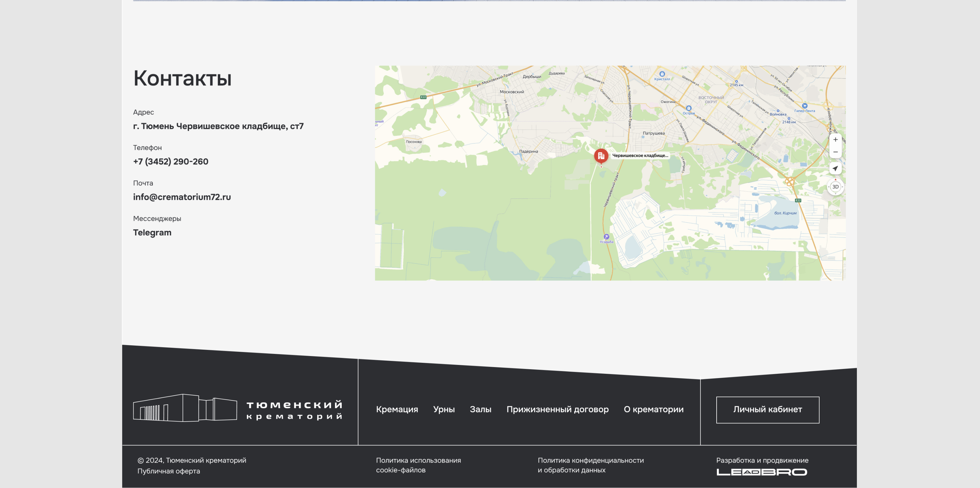Viewport: 980px width, 488px height.
Task: Click the info@crematorium72.ru email link
Action: pyautogui.click(x=182, y=197)
